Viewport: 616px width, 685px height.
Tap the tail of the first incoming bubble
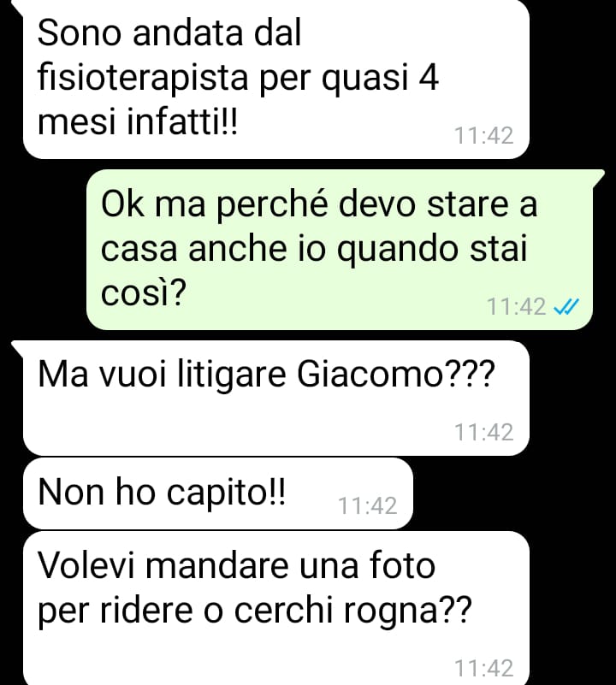pyautogui.click(x=17, y=6)
